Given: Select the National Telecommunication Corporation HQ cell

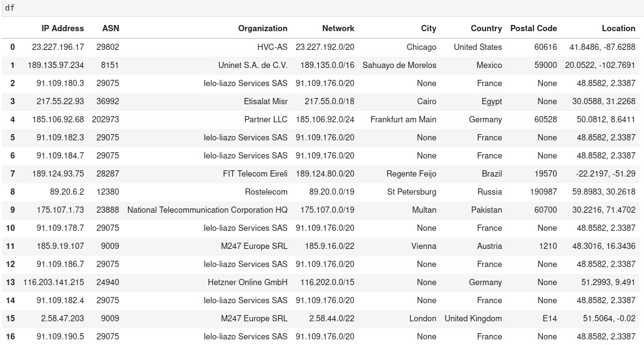Looking at the screenshot, I should coord(207,210).
